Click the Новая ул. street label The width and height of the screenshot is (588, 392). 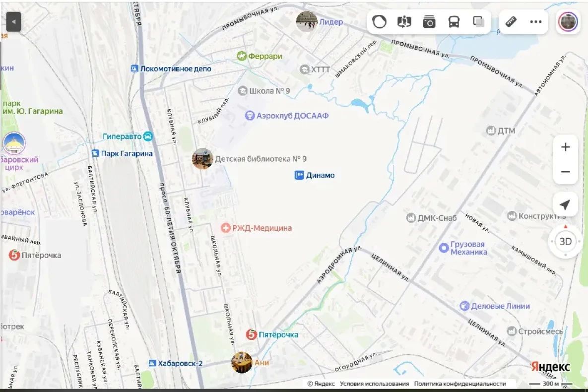click(x=477, y=222)
